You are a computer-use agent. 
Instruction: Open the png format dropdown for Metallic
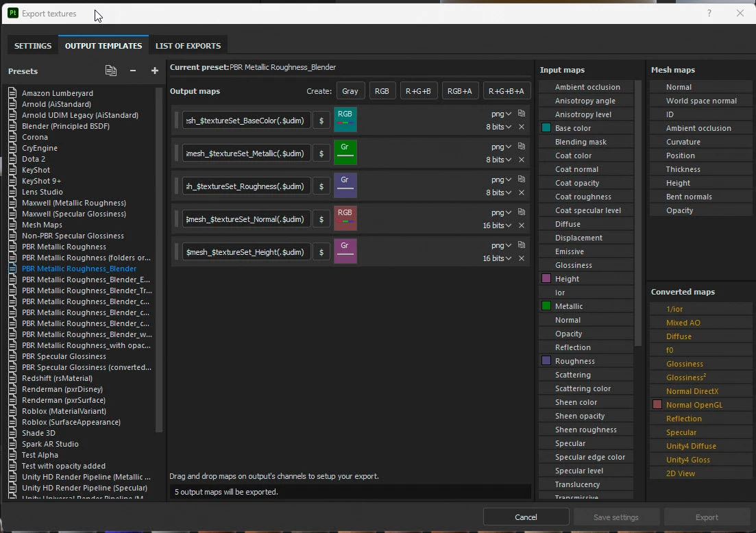(x=501, y=147)
